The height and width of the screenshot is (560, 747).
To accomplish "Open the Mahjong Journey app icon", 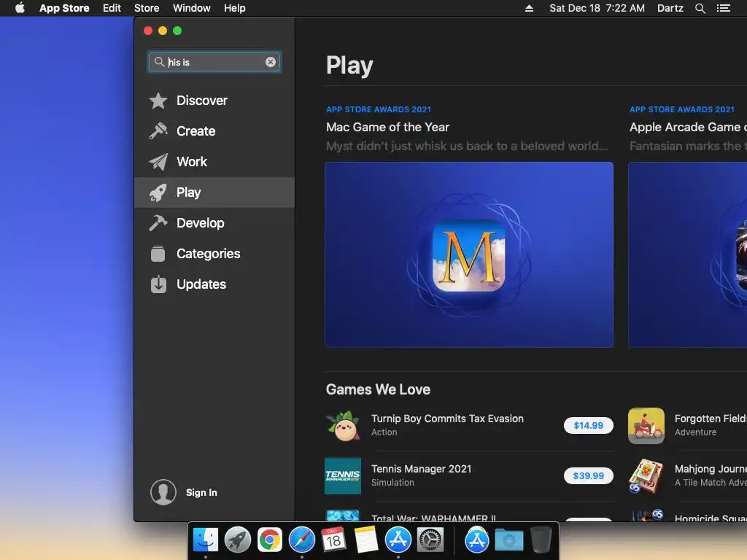I will [646, 475].
